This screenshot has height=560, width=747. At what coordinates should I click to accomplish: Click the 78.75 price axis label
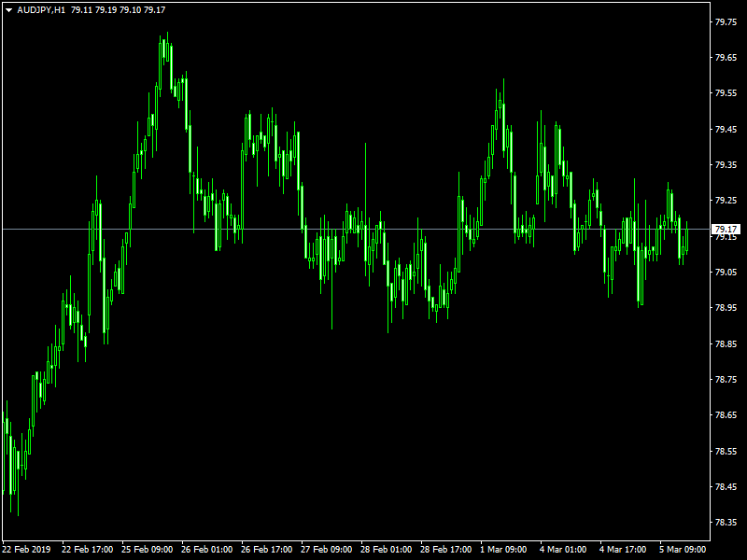[726, 380]
